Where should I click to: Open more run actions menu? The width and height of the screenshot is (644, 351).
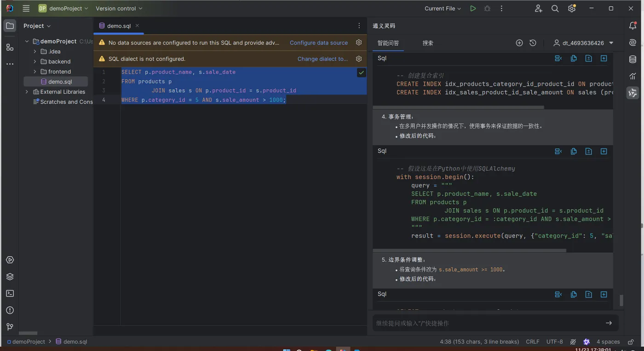tap(501, 8)
